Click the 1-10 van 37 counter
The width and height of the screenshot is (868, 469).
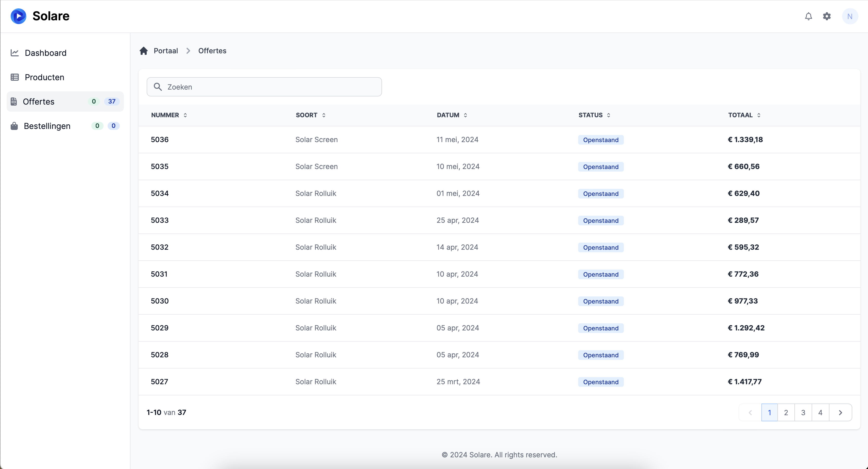(x=166, y=412)
